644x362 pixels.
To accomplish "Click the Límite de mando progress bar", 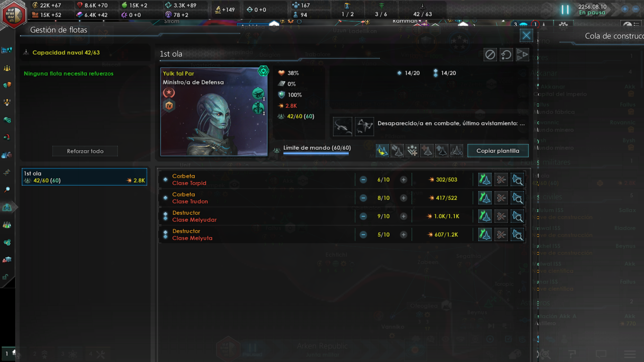I will [x=316, y=153].
